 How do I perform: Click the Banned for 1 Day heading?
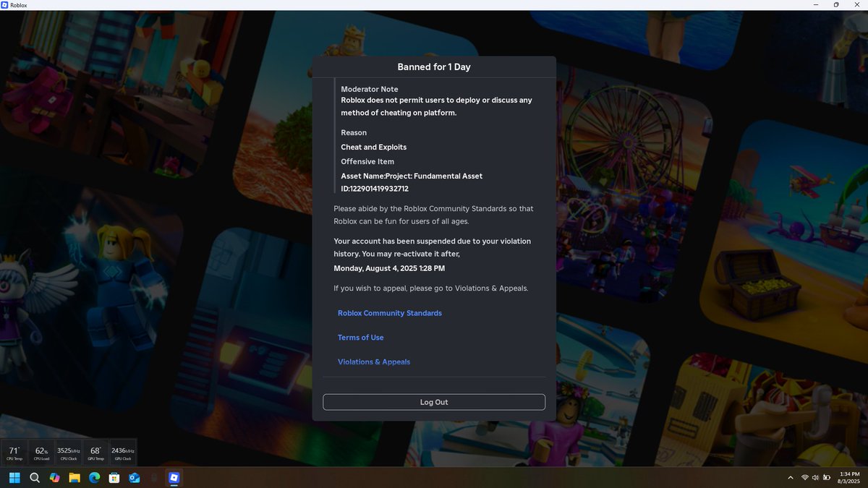click(x=434, y=67)
